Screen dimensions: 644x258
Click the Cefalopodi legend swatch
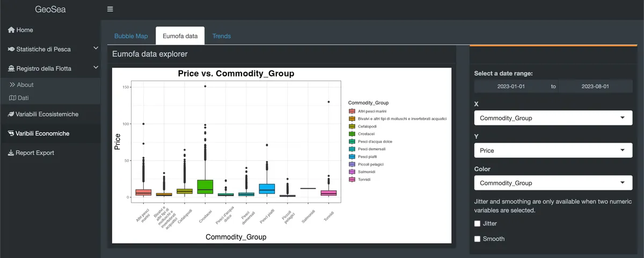click(x=352, y=126)
